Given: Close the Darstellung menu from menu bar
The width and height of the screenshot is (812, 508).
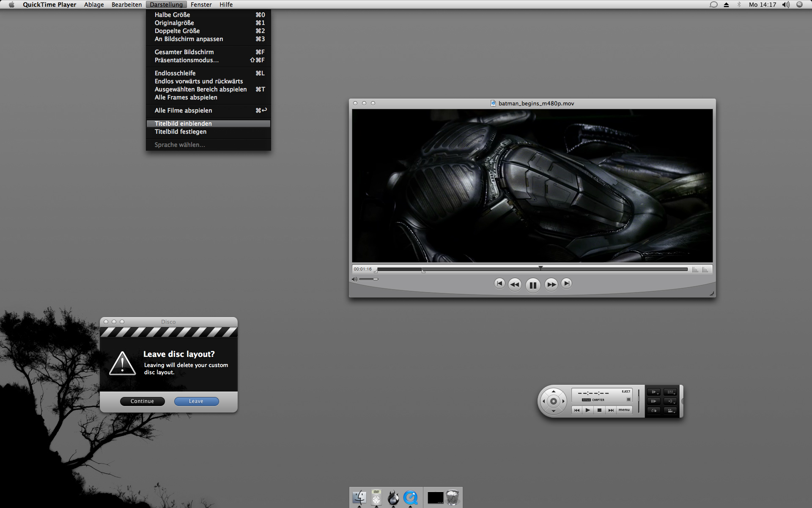Looking at the screenshot, I should click(166, 5).
